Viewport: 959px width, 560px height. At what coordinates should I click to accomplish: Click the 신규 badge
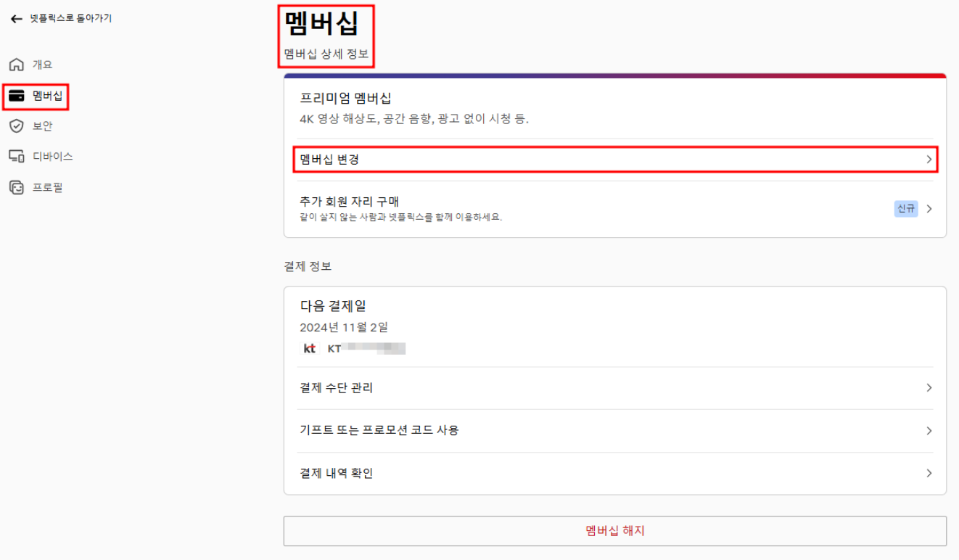906,209
